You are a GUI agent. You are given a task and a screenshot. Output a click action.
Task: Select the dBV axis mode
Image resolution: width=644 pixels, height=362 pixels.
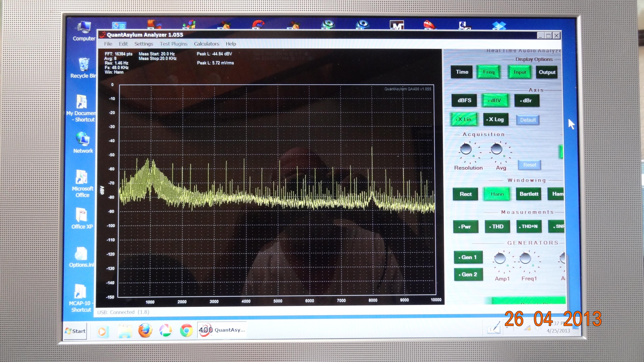(x=495, y=101)
